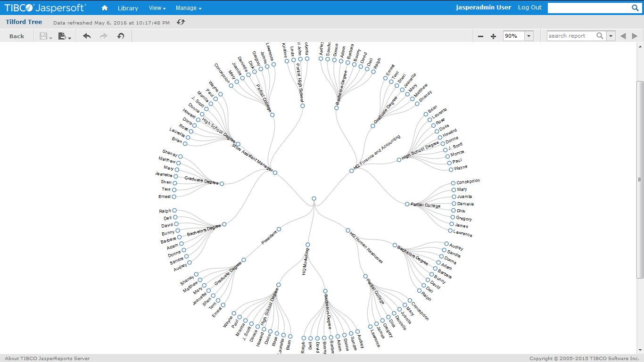This screenshot has height=362, width=644.
Task: Collapse the HQ Marketing branch node
Action: [308, 245]
